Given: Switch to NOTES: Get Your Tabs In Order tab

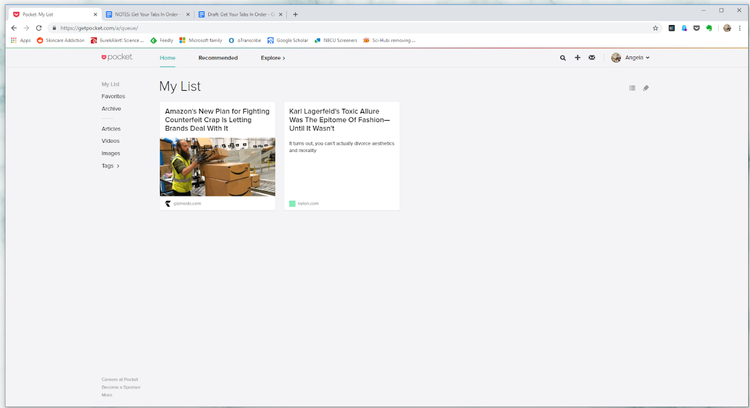Looking at the screenshot, I should (x=143, y=14).
